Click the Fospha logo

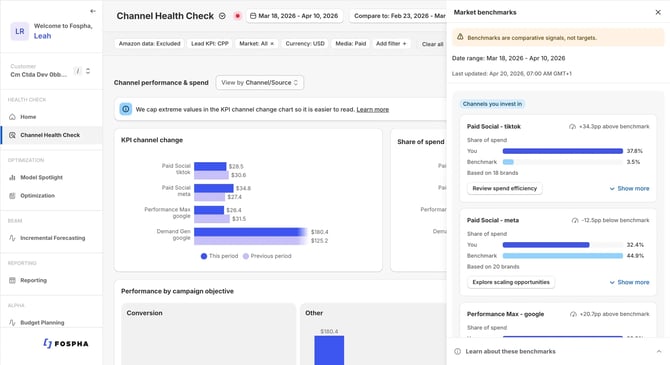pyautogui.click(x=66, y=343)
